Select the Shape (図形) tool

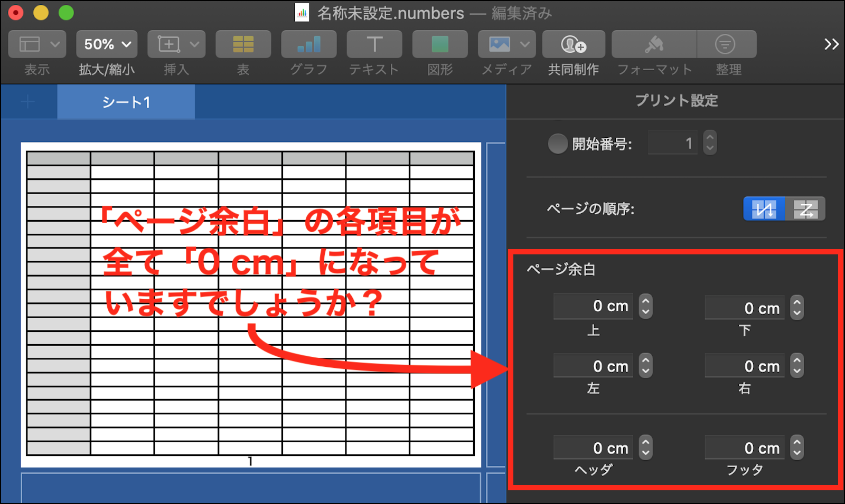pos(439,44)
